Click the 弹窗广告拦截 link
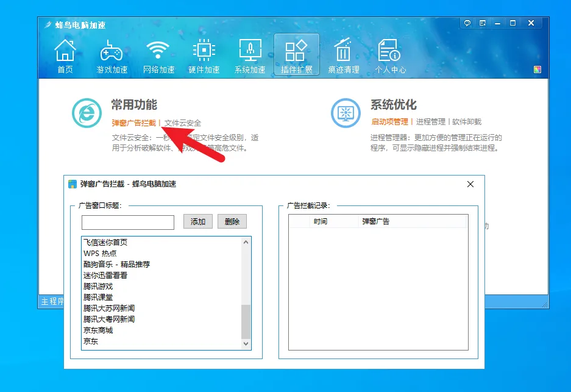Screen dimensions: 571x392 (133, 123)
